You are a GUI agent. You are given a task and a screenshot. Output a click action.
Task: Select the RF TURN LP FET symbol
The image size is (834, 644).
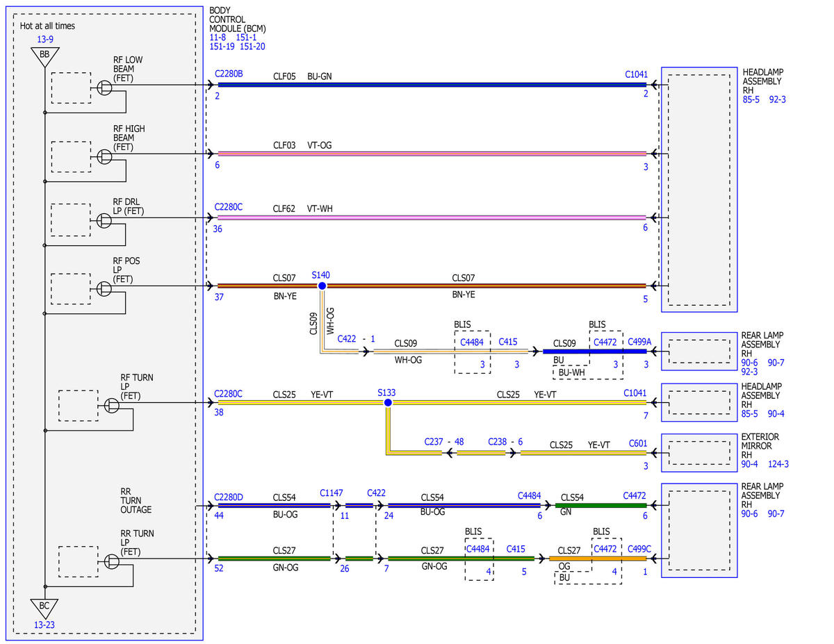point(112,405)
